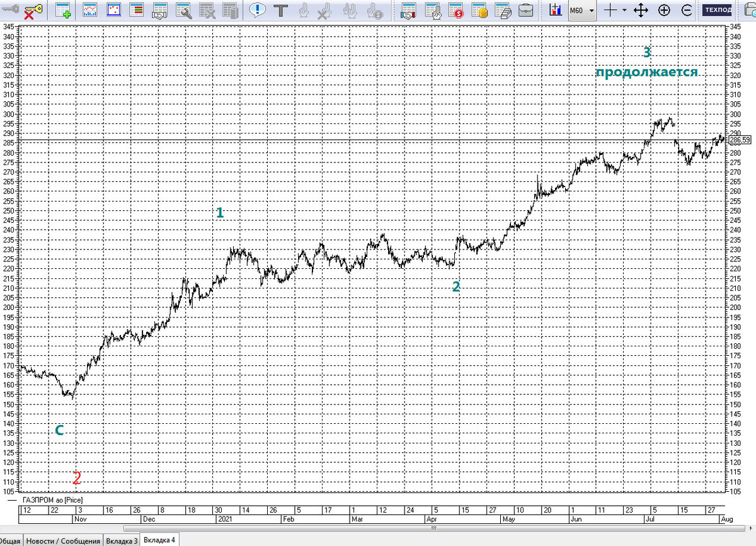The width and height of the screenshot is (756, 546).
Task: Click the candlestick chart type icon
Action: pyautogui.click(x=555, y=10)
